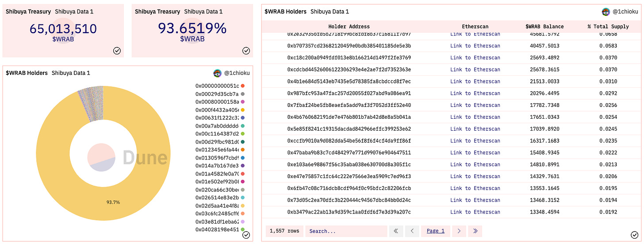Screen dimensions: 644x244
Task: Sort by the Etherscan column header
Action: (475, 27)
